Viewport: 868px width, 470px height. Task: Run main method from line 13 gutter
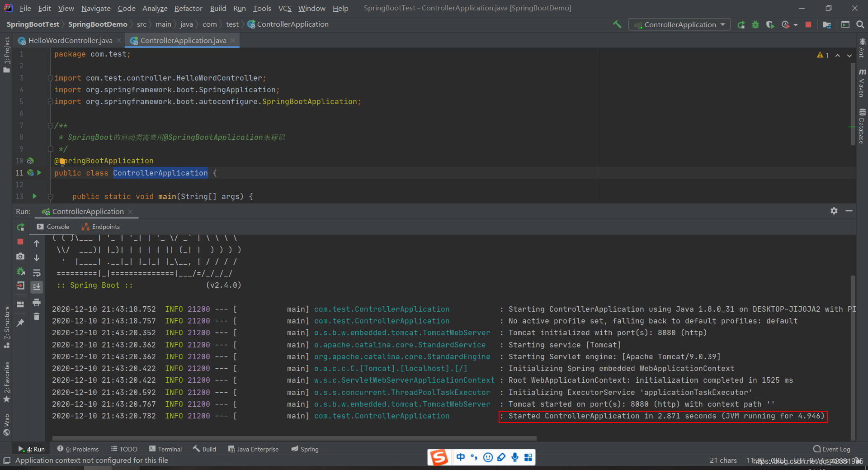[x=34, y=196]
